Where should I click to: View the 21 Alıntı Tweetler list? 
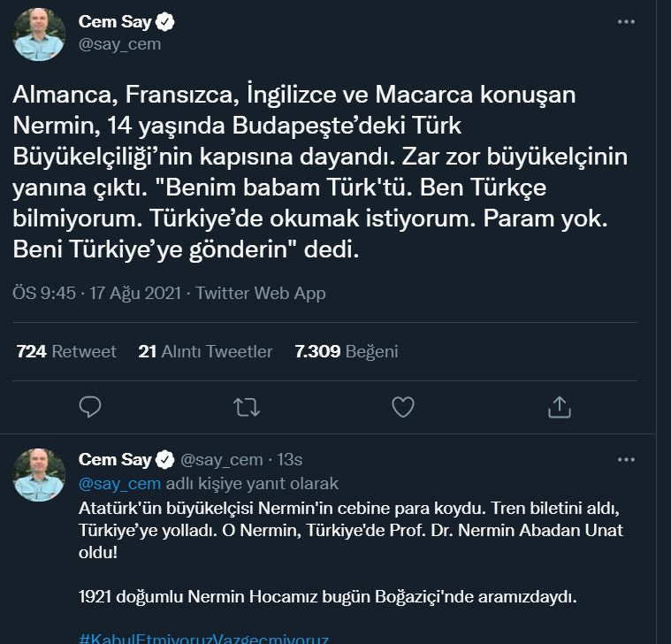click(205, 351)
